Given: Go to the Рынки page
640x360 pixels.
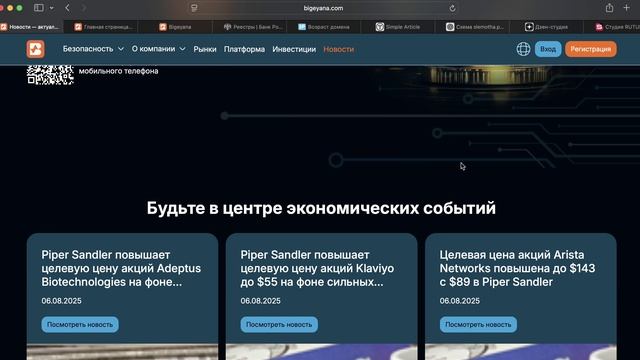Looking at the screenshot, I should pyautogui.click(x=205, y=49).
